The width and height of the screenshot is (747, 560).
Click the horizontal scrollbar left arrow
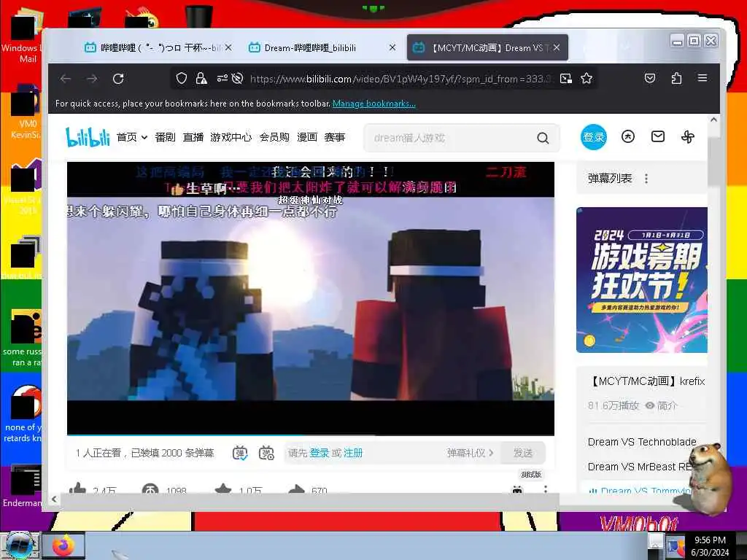[x=54, y=499]
